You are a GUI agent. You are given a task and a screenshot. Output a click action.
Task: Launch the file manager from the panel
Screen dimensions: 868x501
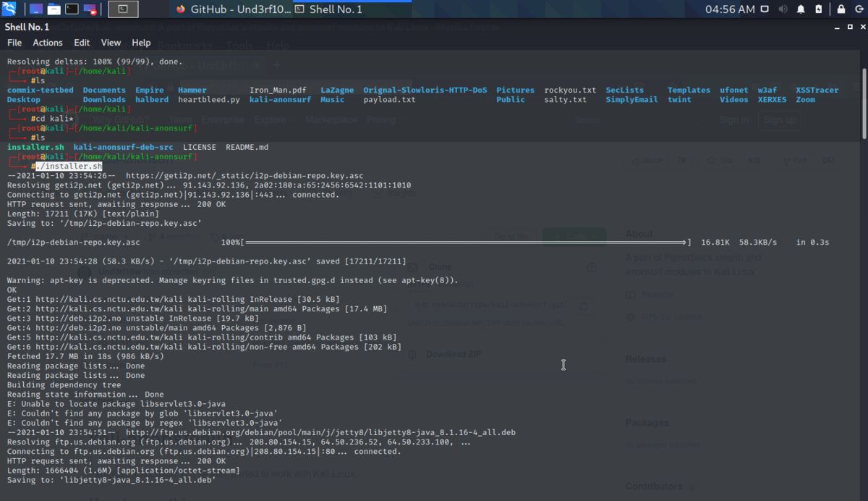pyautogui.click(x=54, y=9)
